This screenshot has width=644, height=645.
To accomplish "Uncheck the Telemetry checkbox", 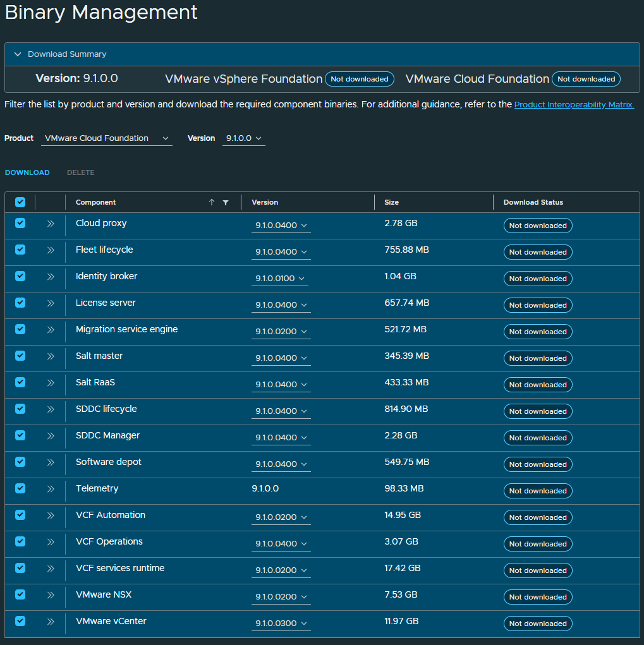I will coord(20,488).
